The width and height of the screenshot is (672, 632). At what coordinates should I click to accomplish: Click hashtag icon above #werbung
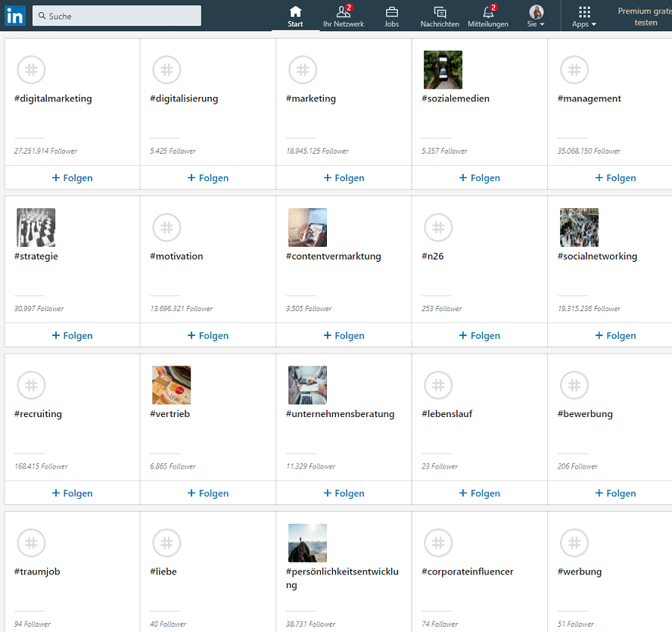[574, 543]
